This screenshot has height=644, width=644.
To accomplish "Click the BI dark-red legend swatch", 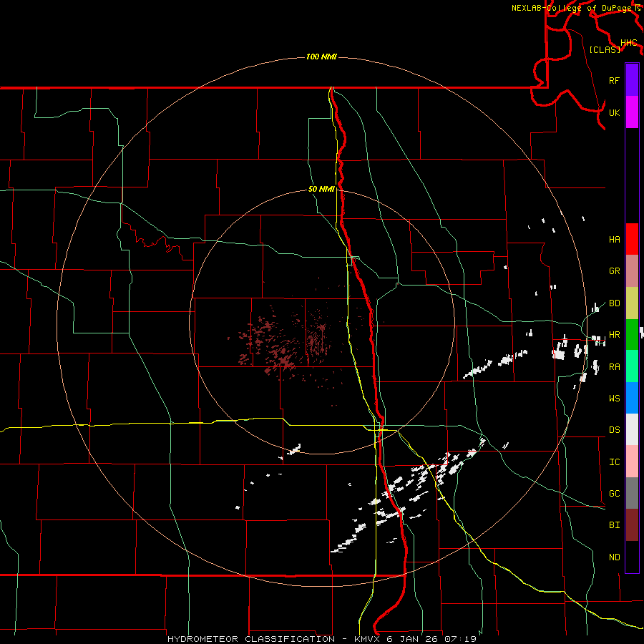I will coord(632,525).
